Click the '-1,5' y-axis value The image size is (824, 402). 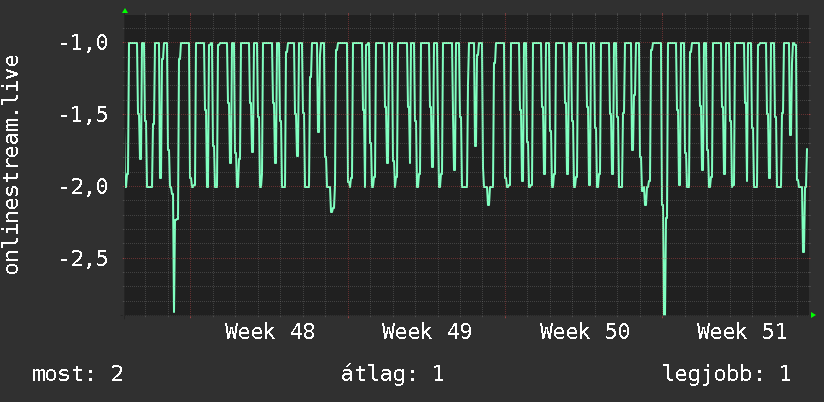pos(84,115)
